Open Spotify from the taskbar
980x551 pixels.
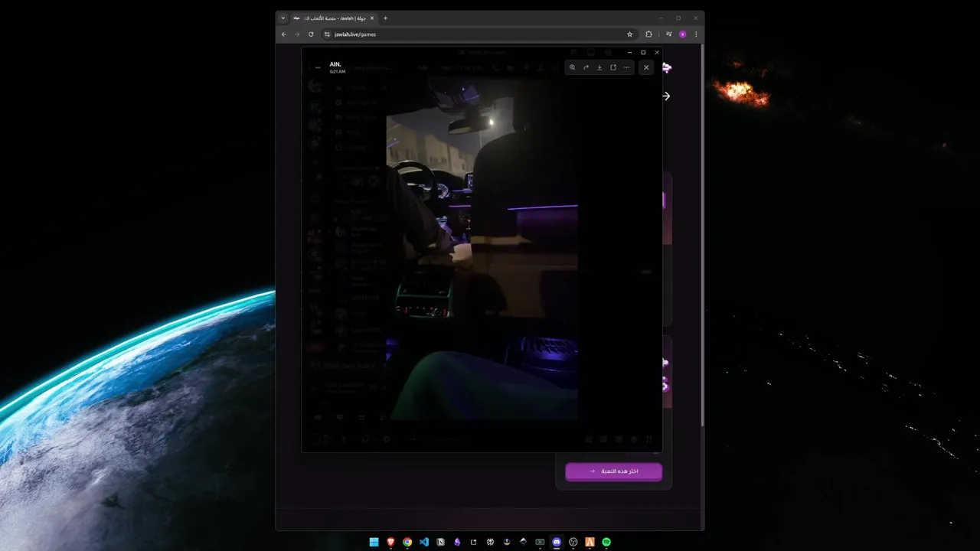(606, 542)
